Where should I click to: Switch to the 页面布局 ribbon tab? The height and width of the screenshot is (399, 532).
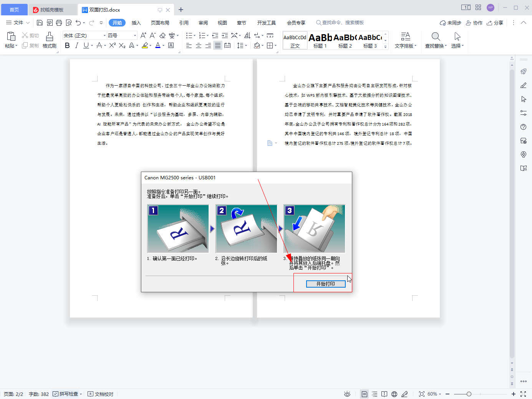click(160, 23)
